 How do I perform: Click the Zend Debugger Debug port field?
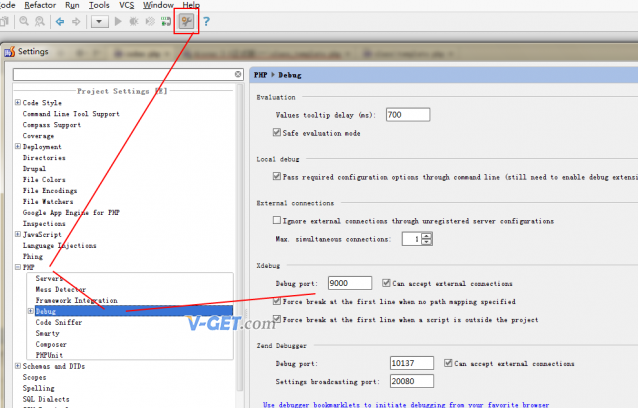[412, 363]
